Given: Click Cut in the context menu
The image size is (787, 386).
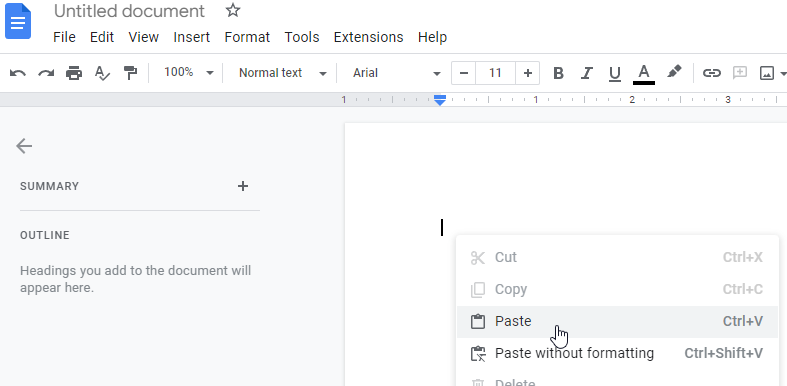Looking at the screenshot, I should tap(617, 258).
